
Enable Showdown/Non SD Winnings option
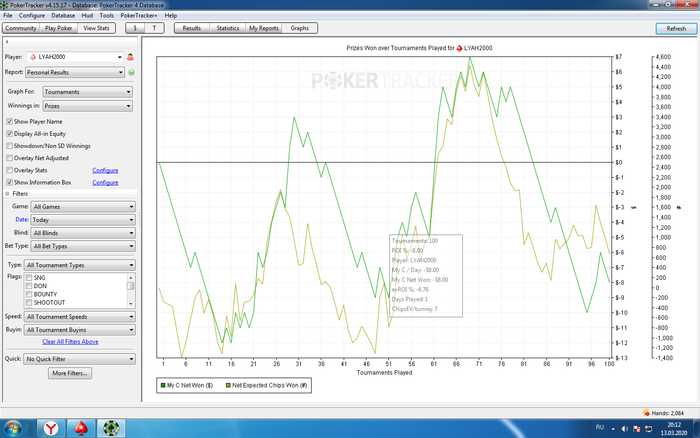pyautogui.click(x=10, y=145)
